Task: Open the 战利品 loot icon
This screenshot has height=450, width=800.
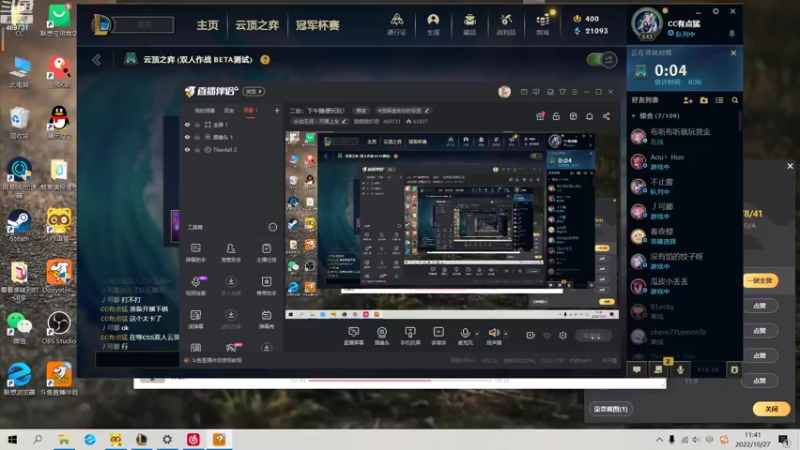Action: tap(506, 24)
